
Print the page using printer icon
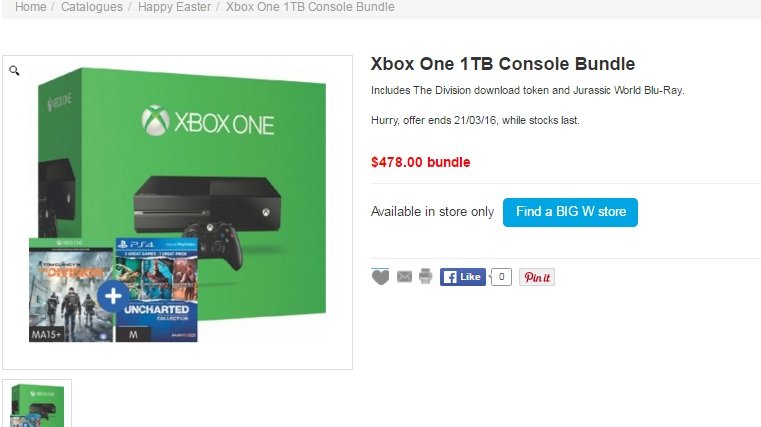point(426,276)
